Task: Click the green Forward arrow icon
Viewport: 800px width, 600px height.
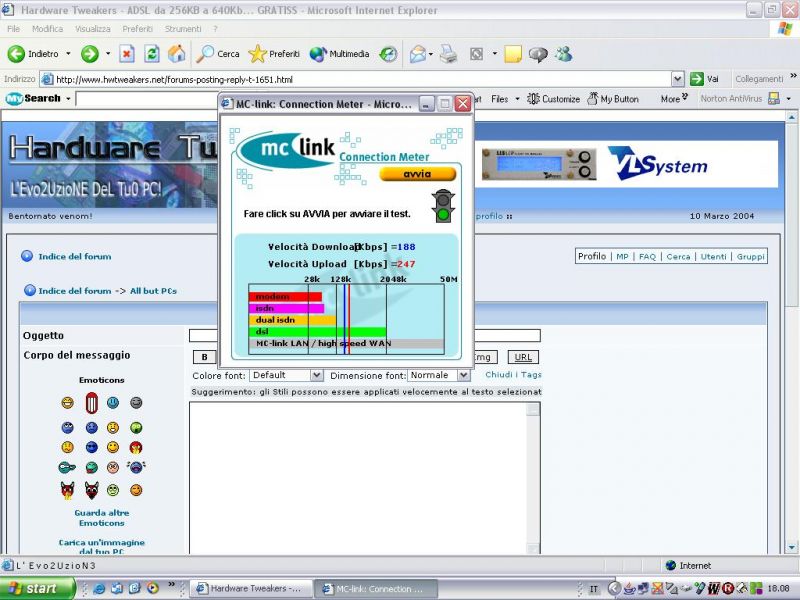Action: 90,54
